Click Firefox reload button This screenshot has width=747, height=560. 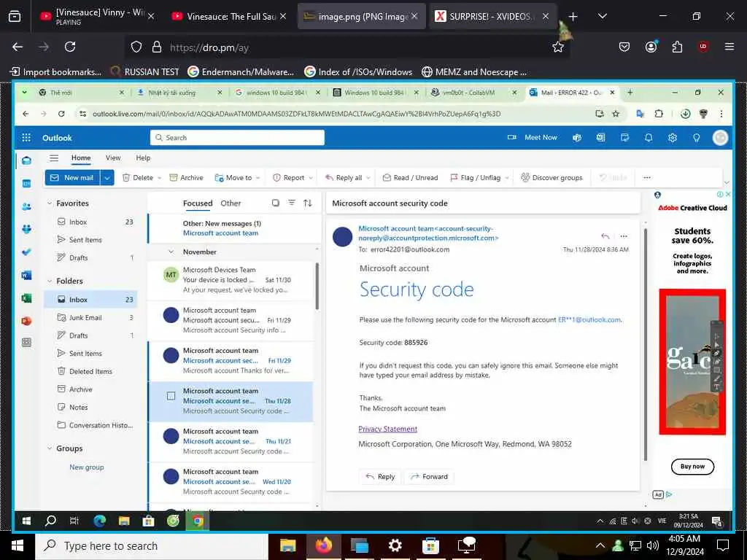pos(70,47)
